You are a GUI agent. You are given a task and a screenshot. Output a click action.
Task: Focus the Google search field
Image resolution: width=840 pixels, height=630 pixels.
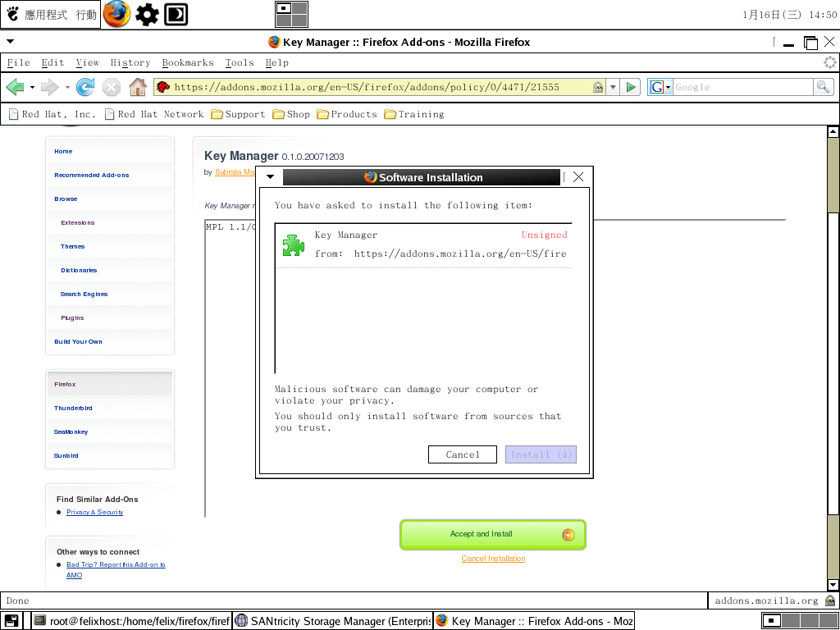(742, 87)
